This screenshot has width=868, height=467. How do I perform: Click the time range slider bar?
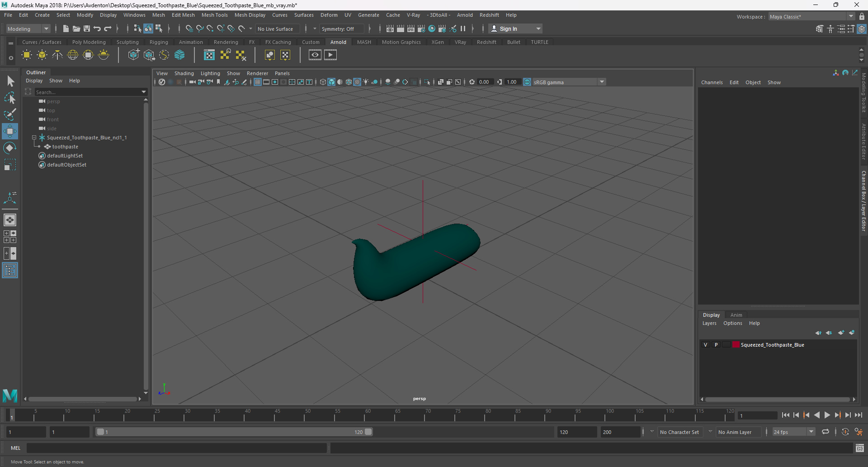tap(234, 432)
